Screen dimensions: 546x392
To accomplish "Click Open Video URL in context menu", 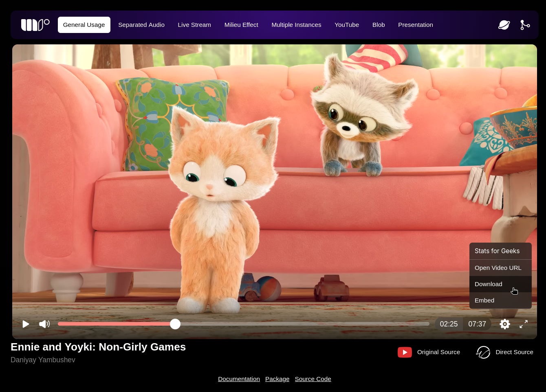I will pos(498,268).
